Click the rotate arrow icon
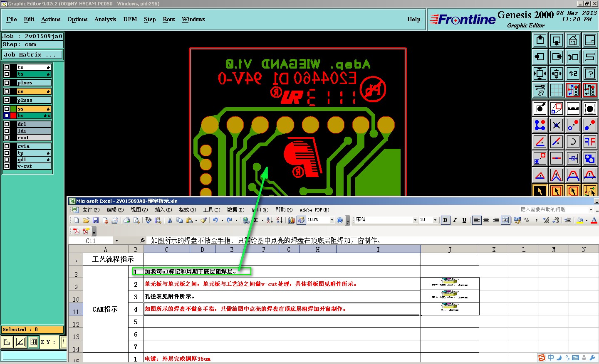599x364 pixels. (x=573, y=142)
